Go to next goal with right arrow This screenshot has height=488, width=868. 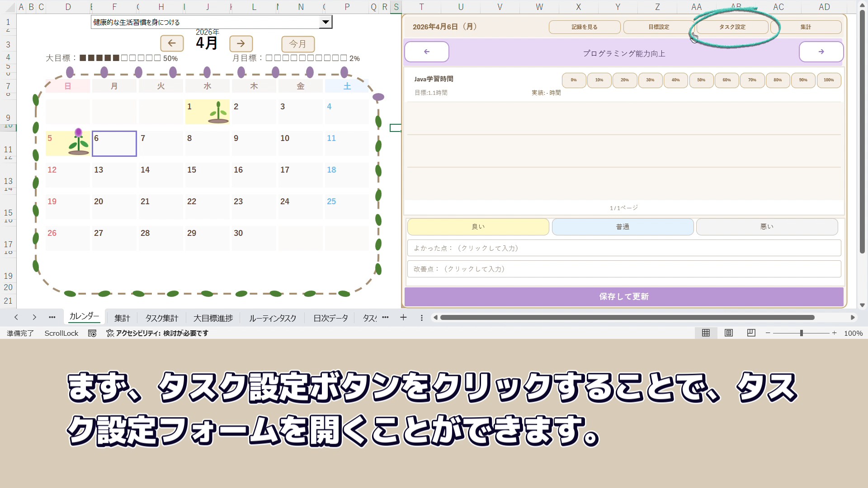821,52
